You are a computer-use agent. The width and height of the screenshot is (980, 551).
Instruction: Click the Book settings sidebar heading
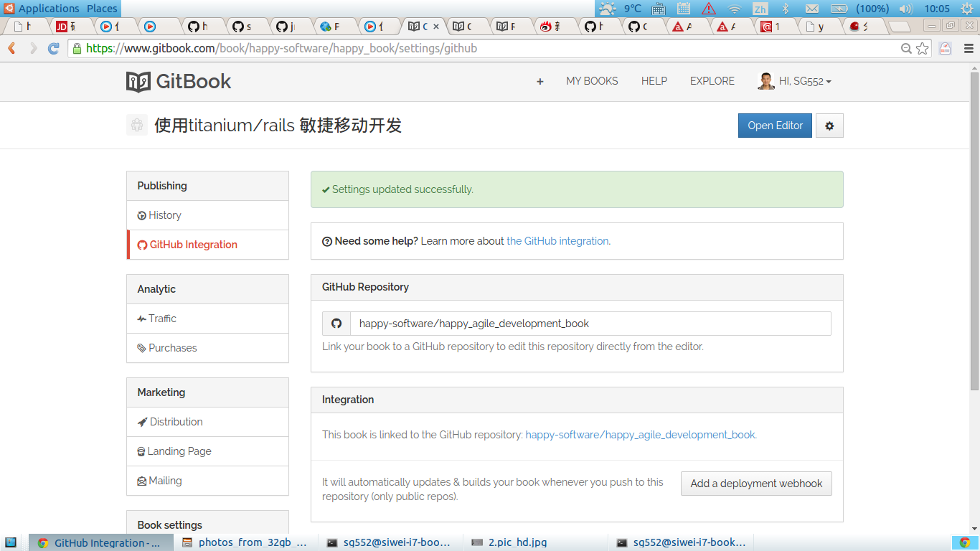click(x=170, y=525)
